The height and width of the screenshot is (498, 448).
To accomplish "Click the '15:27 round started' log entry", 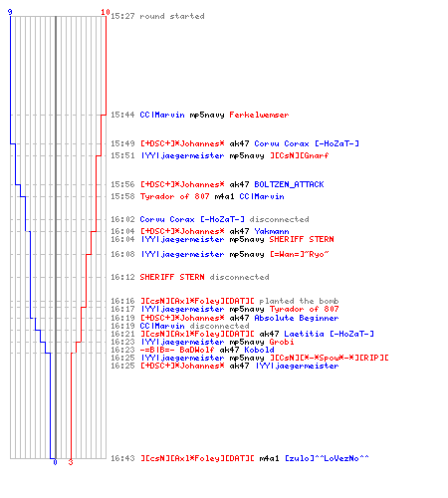I will click(157, 16).
